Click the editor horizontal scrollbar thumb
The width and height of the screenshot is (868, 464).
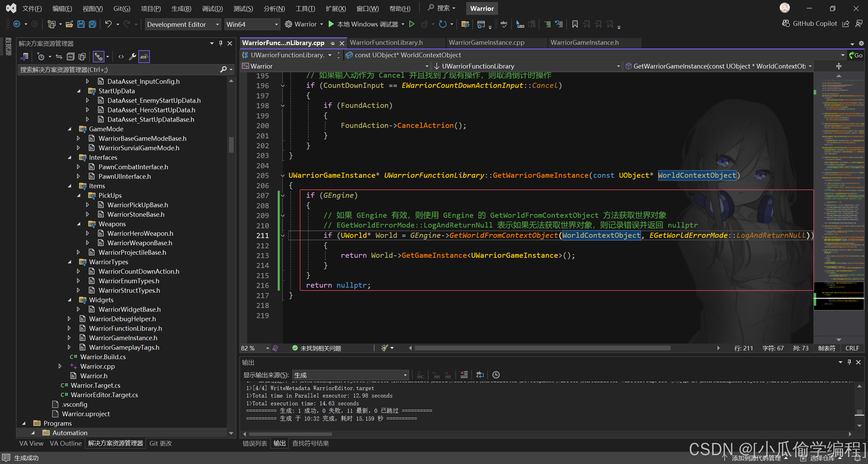[542, 348]
